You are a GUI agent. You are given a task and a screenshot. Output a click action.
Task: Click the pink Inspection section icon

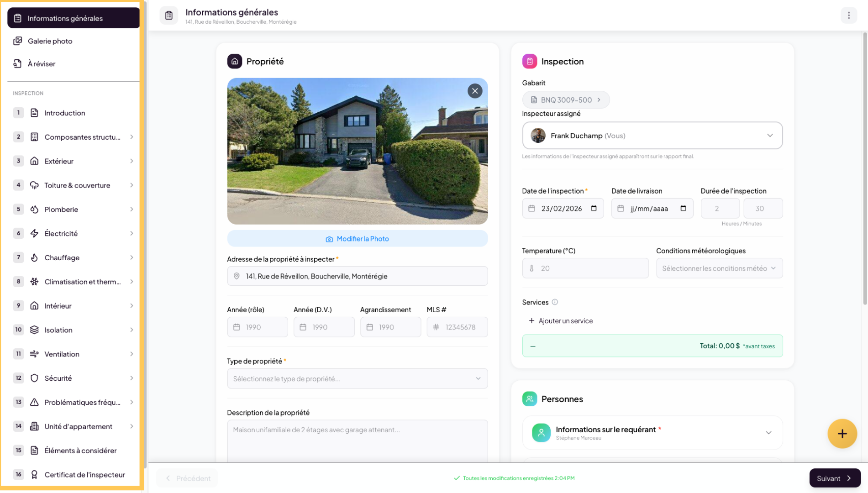530,61
